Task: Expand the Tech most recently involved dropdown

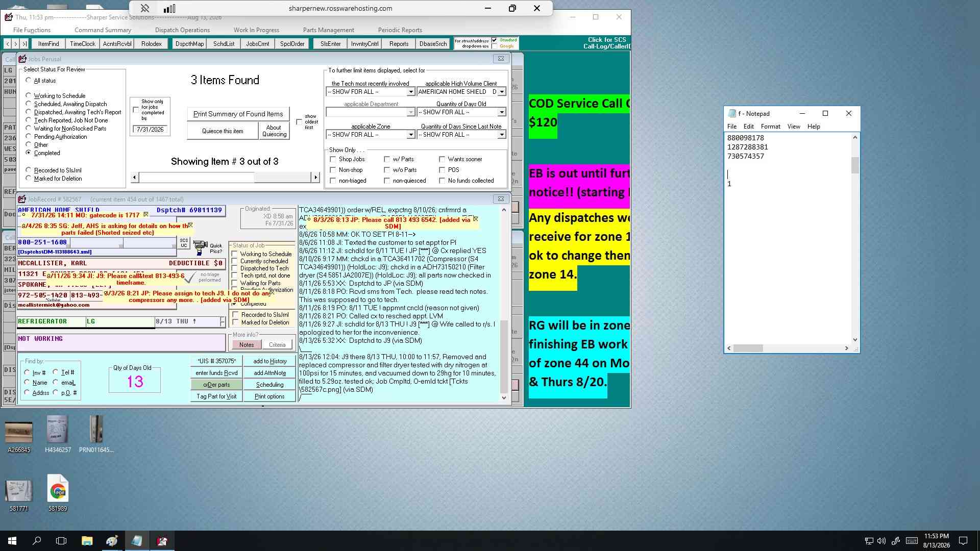Action: coord(410,92)
